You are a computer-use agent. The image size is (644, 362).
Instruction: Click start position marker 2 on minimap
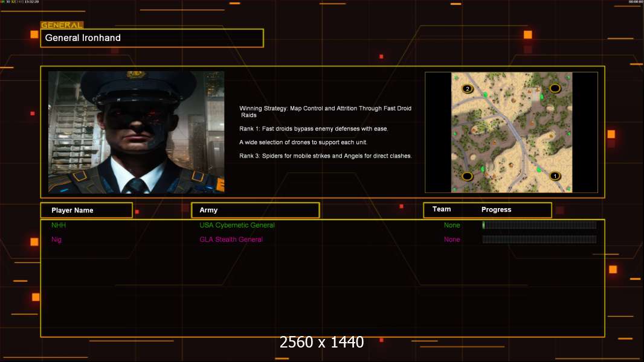[468, 89]
